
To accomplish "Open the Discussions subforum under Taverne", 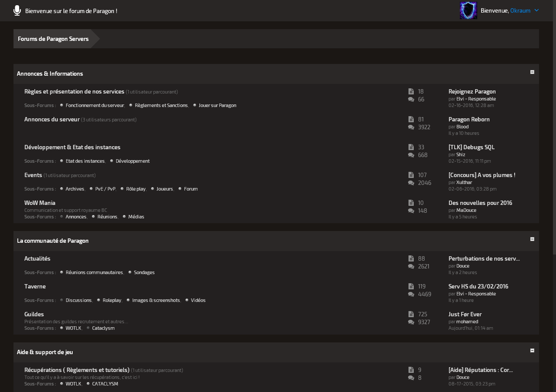I will click(x=79, y=300).
